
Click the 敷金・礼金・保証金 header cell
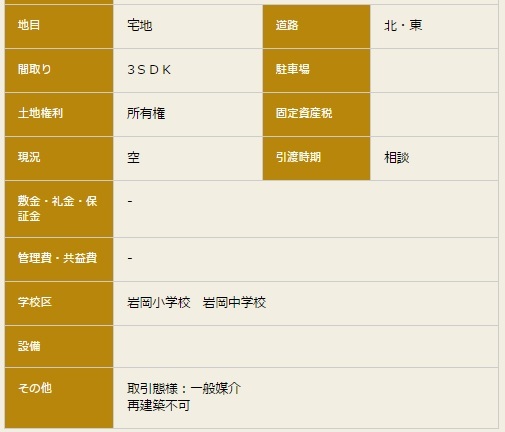pos(59,209)
